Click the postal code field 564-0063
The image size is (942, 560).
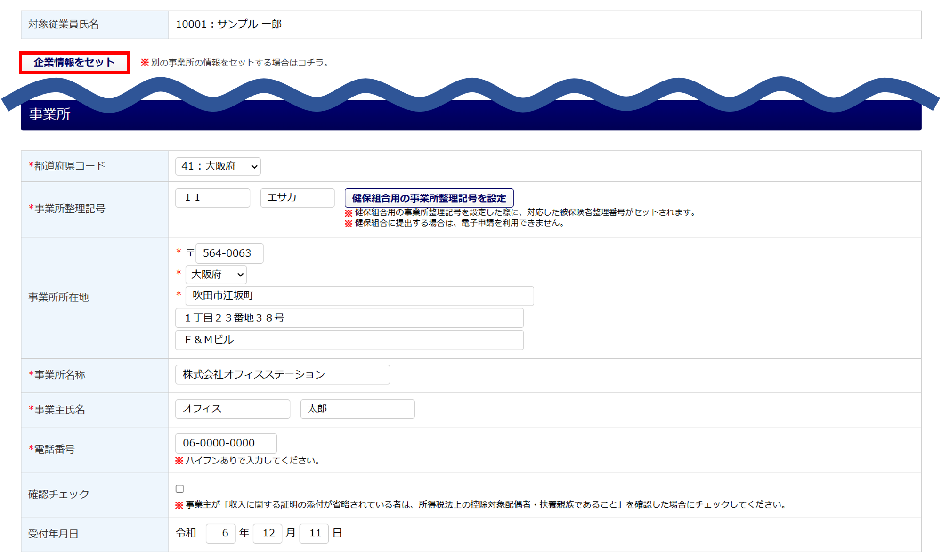pos(229,253)
